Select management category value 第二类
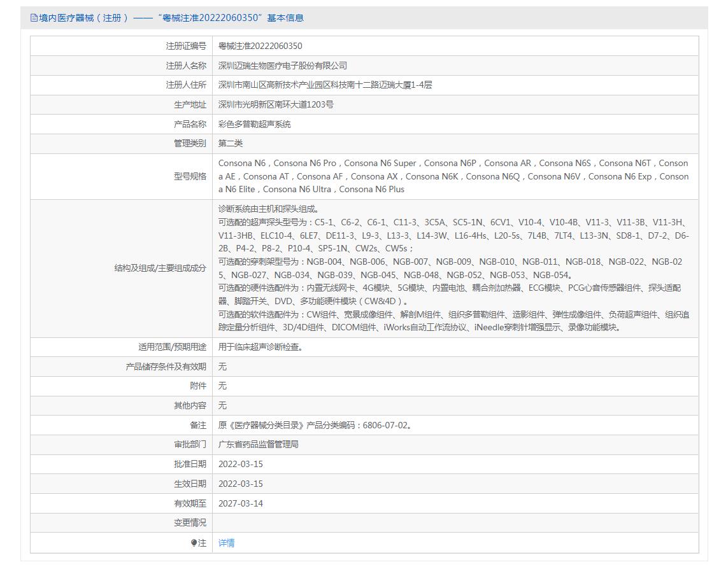 231,143
